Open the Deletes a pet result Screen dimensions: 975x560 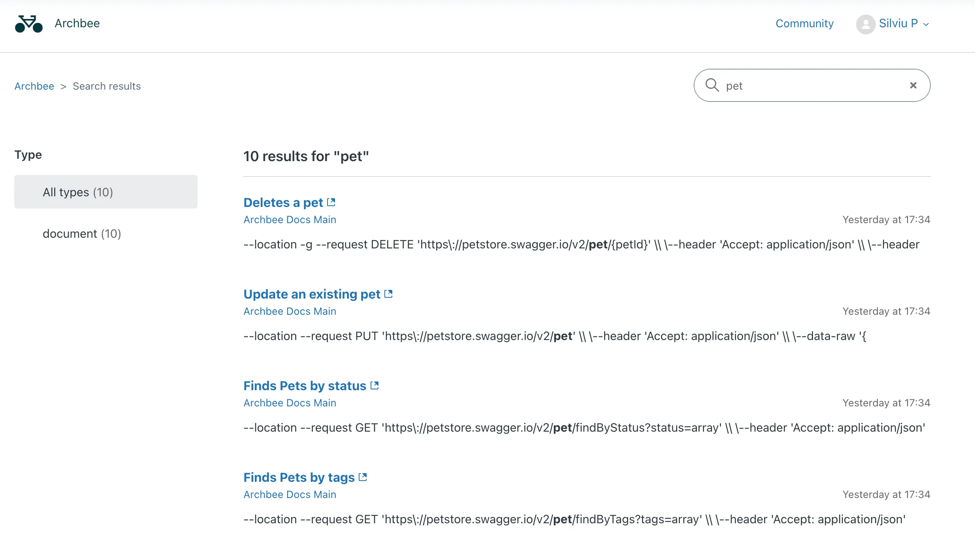283,203
